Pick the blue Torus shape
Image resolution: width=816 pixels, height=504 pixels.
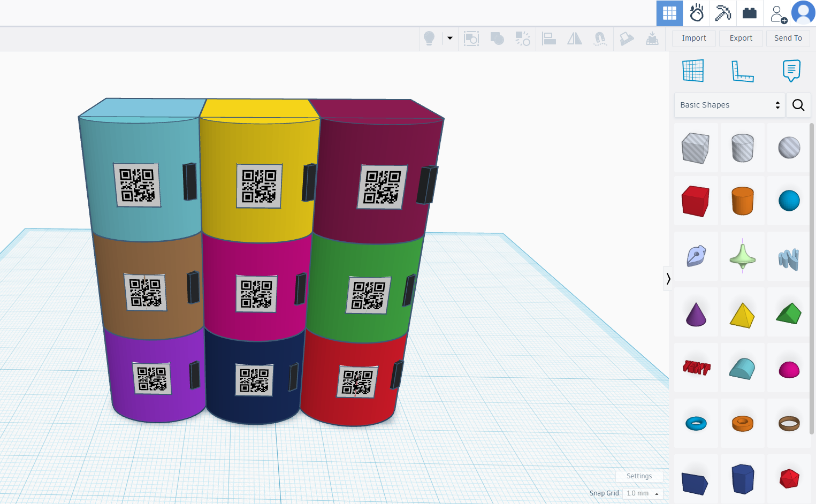[696, 423]
